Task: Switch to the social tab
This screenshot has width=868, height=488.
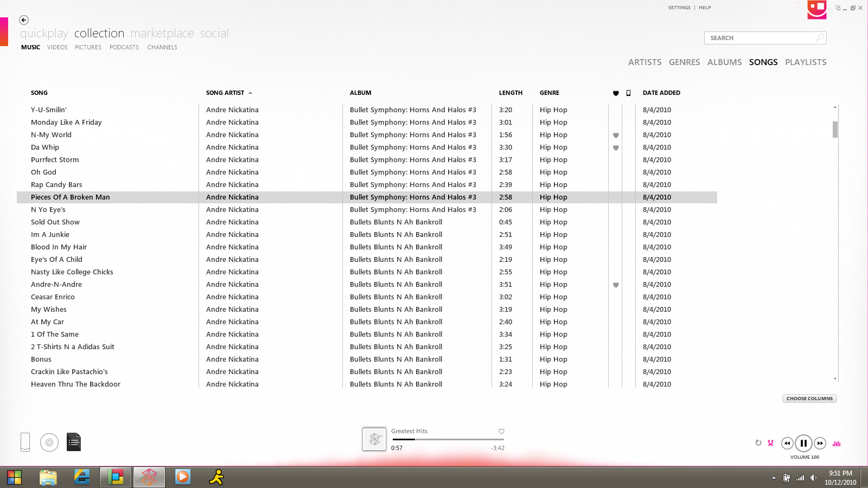Action: pyautogui.click(x=214, y=34)
